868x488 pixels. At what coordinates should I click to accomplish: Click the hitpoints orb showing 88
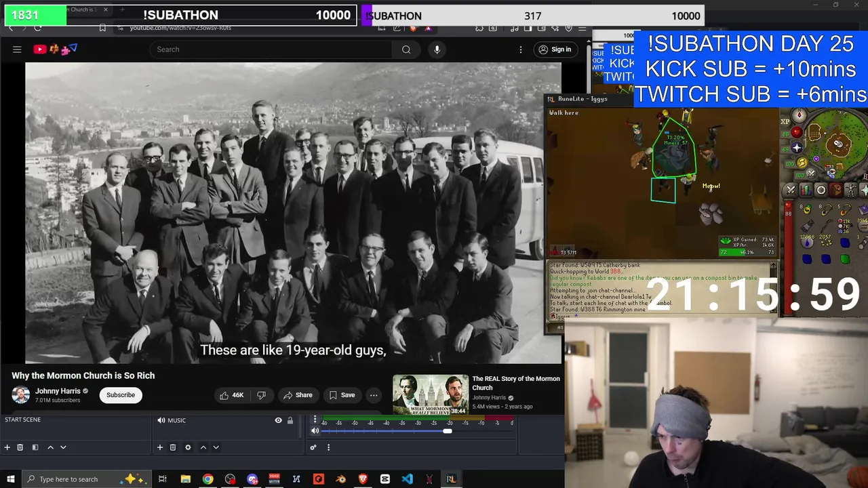[797, 133]
